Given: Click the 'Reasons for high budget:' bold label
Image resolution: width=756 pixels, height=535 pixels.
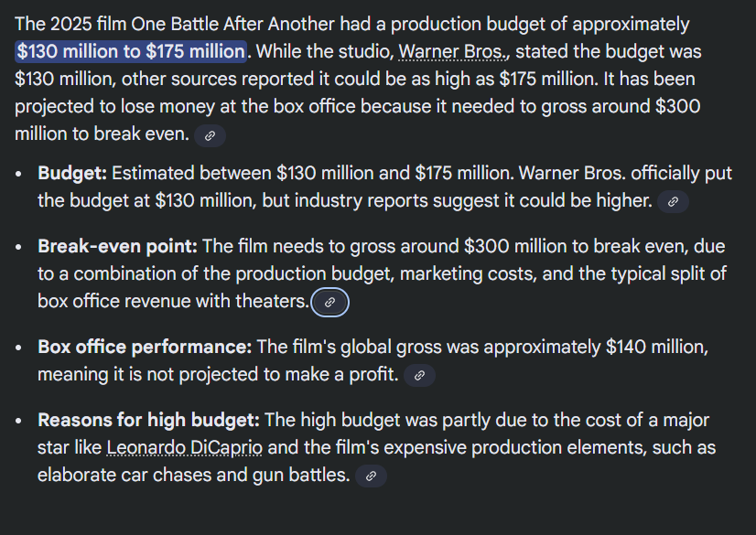Looking at the screenshot, I should click(x=148, y=420).
